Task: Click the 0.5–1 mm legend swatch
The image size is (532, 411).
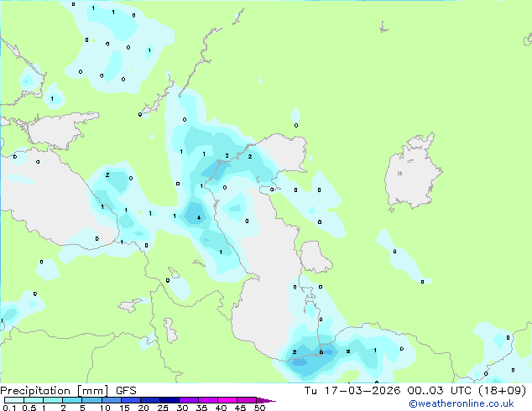Action: [34, 400]
